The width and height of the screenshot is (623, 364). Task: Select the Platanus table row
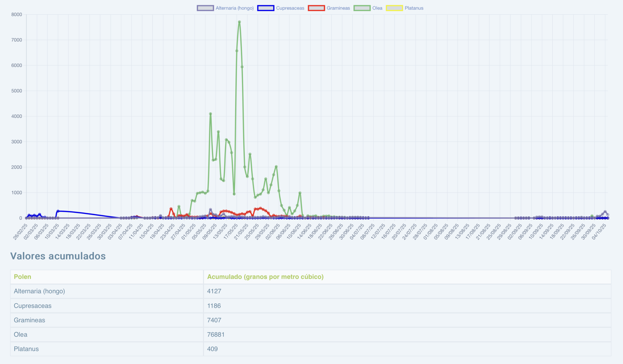tap(26, 349)
